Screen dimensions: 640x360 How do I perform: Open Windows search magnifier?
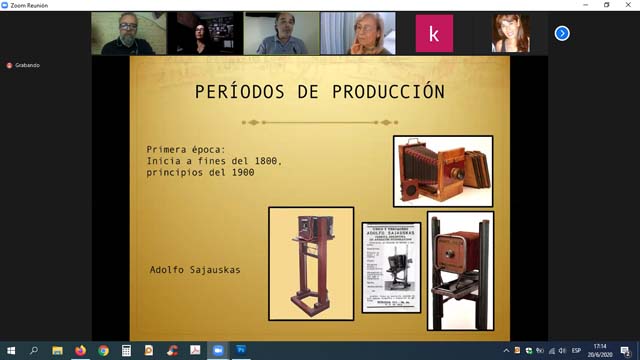(34, 350)
